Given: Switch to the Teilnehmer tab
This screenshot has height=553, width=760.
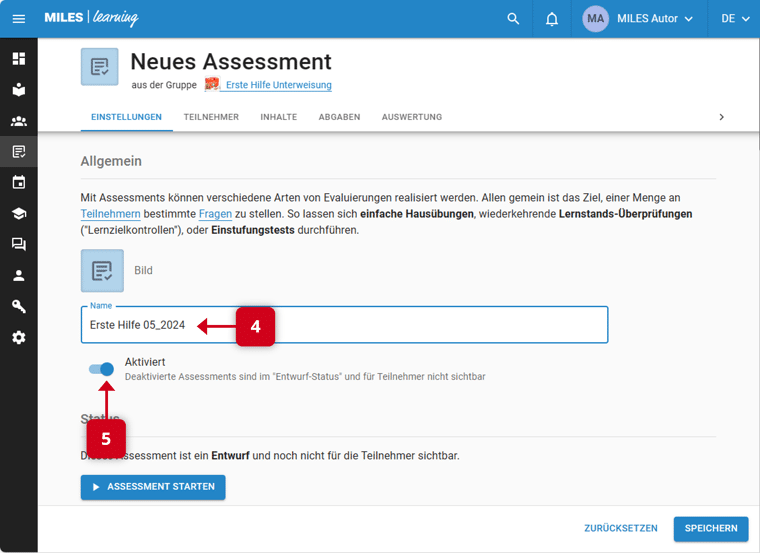Looking at the screenshot, I should point(211,117).
